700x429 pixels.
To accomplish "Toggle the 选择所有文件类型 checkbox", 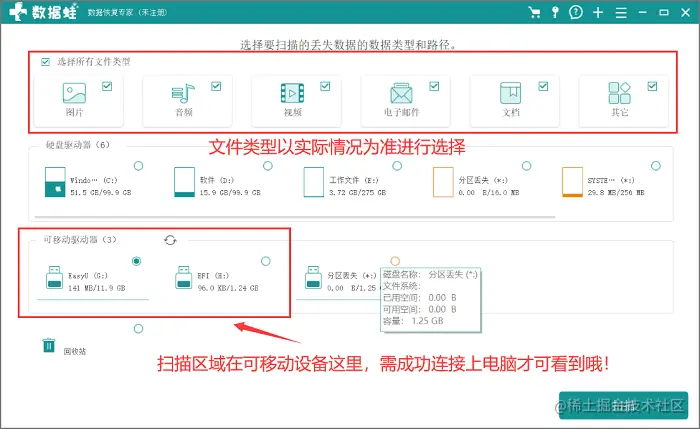I will tap(45, 62).
